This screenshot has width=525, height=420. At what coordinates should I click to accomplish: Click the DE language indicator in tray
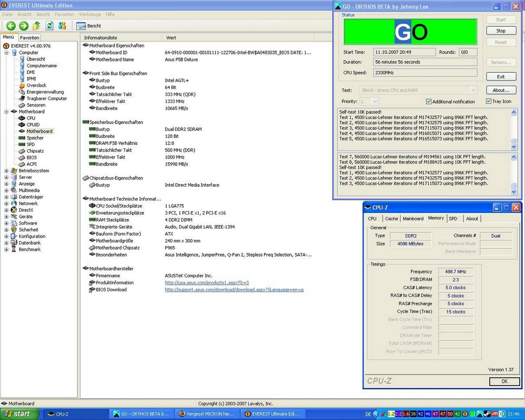pyautogui.click(x=368, y=414)
